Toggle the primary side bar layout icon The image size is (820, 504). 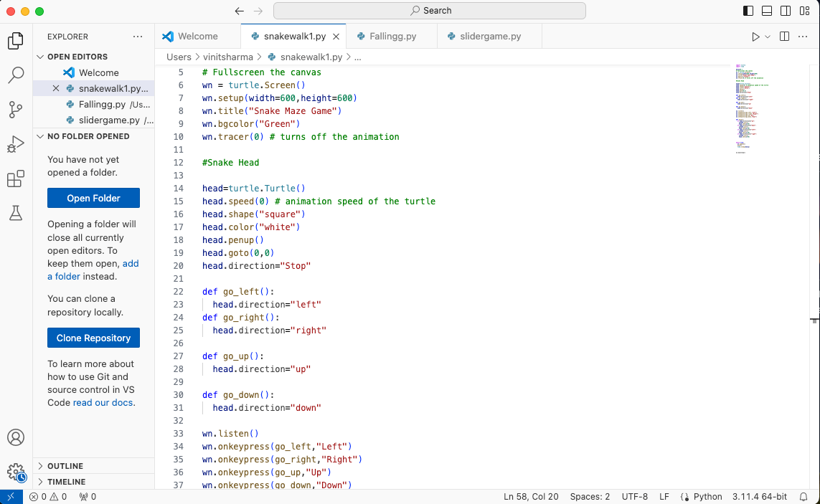click(748, 11)
